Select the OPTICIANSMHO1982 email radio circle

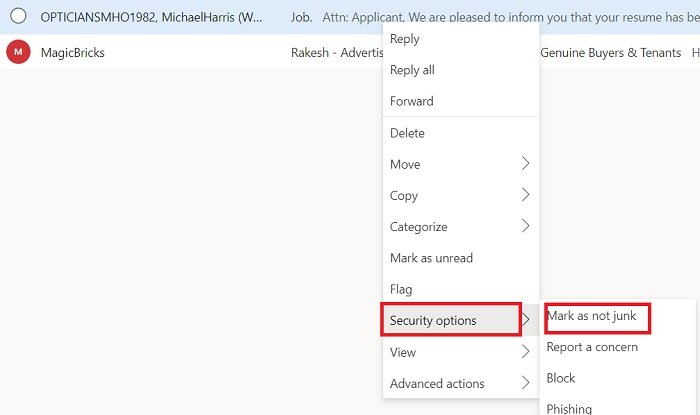[18, 17]
